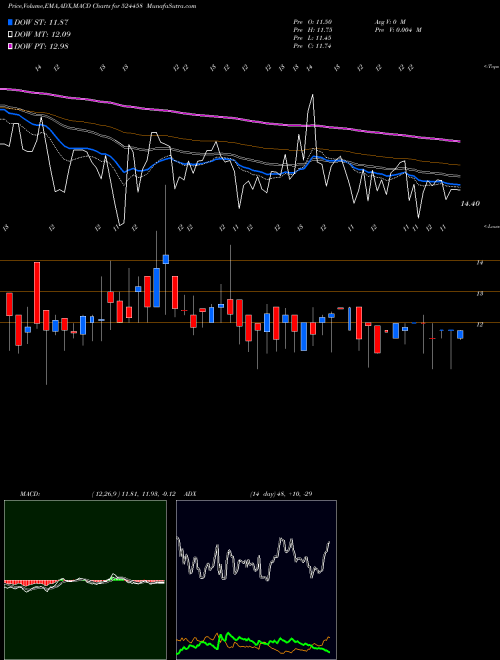
Task: Click the 'Pre H: 11.75' value
Action: coord(313,30)
